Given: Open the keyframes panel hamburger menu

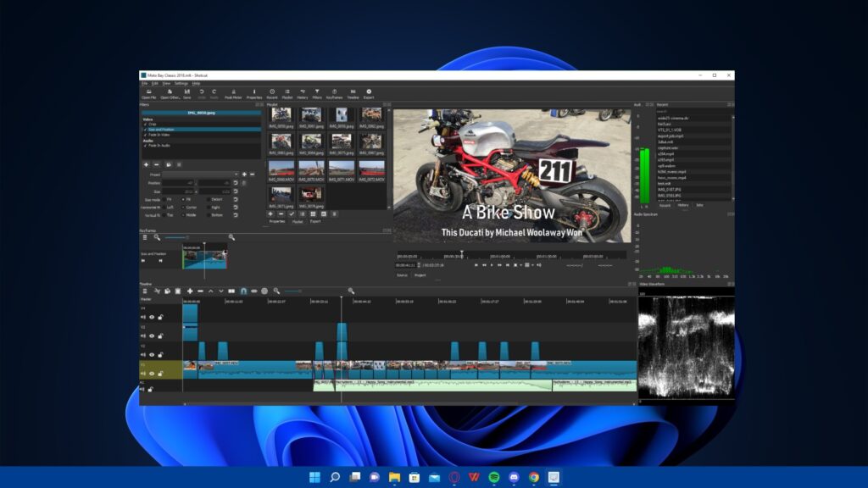Looking at the screenshot, I should click(x=144, y=237).
